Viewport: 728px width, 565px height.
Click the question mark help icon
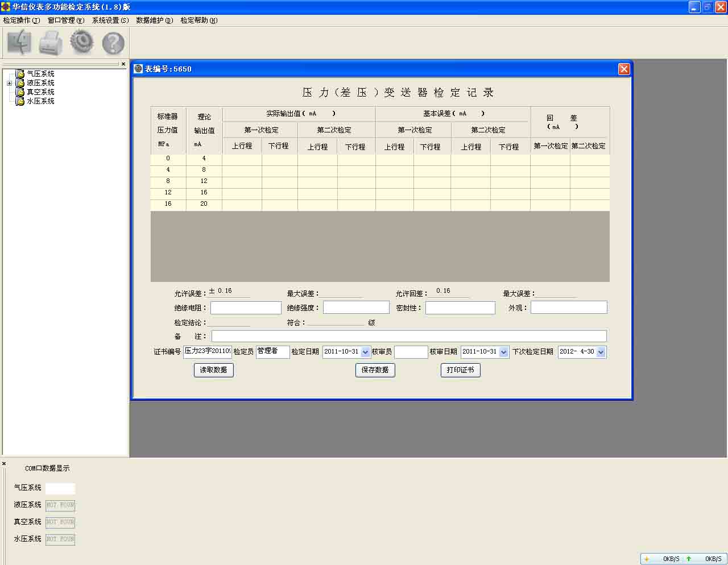113,43
